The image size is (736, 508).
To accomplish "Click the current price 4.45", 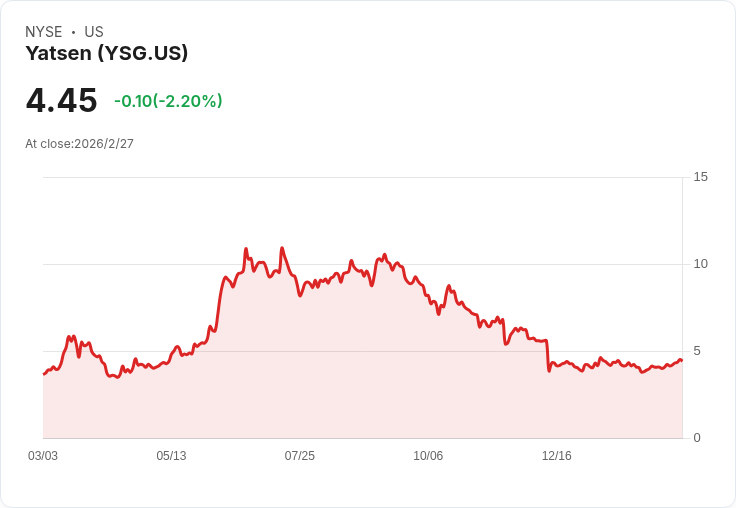I will (61, 101).
